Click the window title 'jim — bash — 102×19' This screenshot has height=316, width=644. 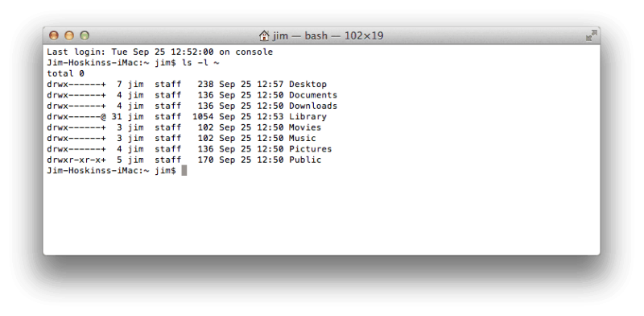pos(328,35)
